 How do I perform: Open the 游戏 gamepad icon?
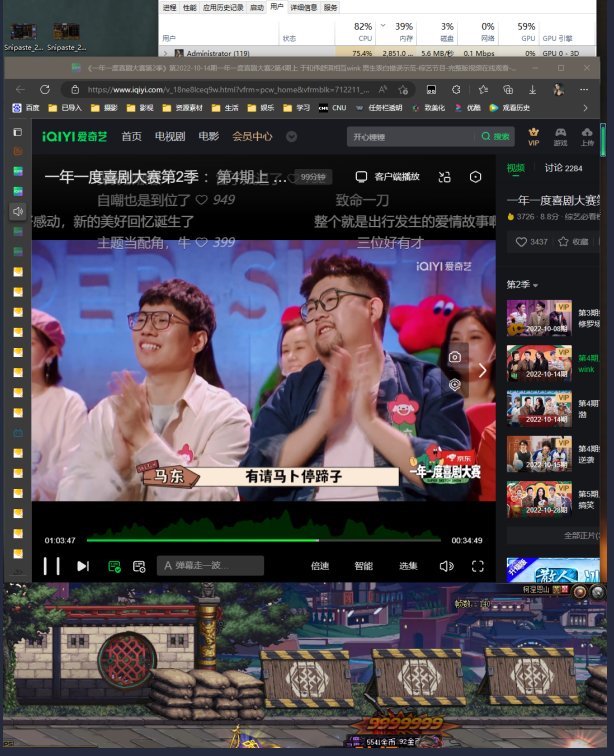(x=560, y=136)
